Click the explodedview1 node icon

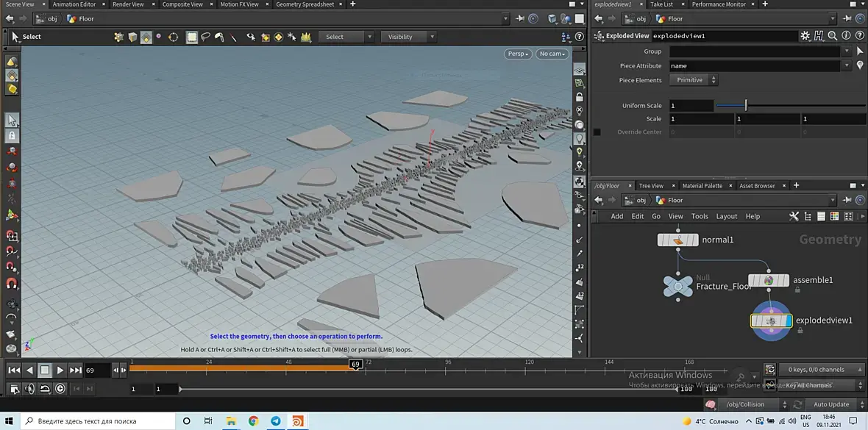771,320
